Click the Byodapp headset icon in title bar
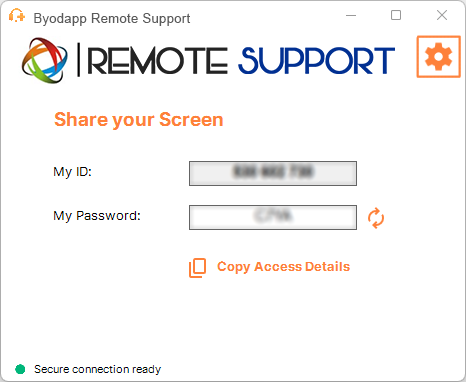This screenshot has height=382, width=466. [17, 16]
